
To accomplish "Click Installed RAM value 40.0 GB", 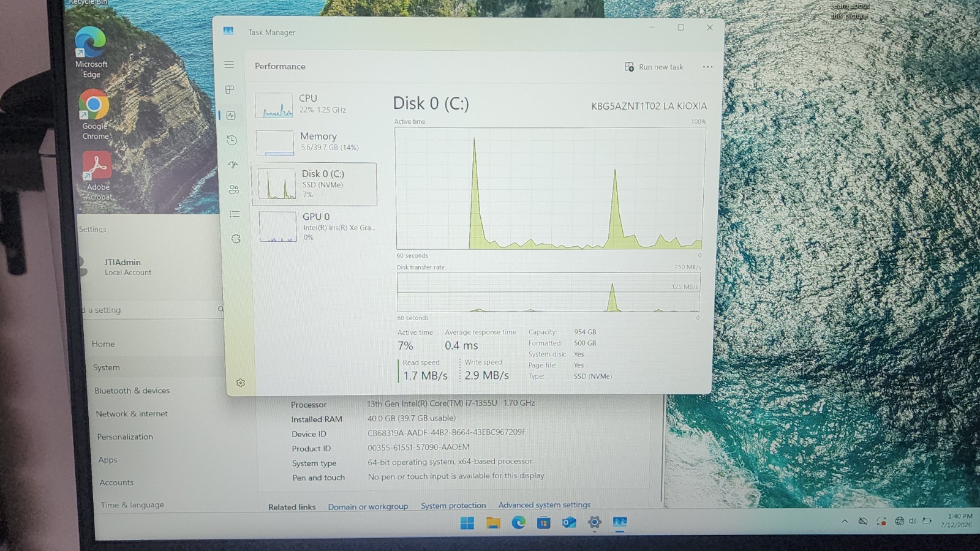I will tap(411, 418).
